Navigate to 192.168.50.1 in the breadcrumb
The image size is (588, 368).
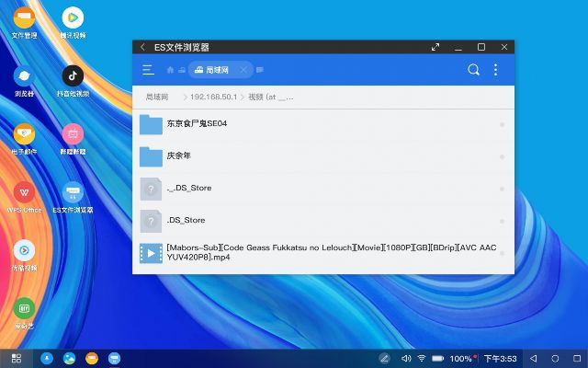click(213, 97)
